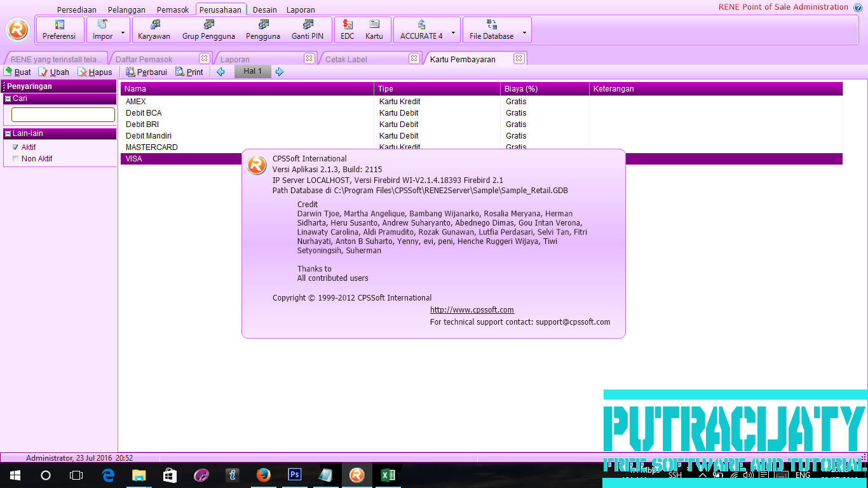Select the Debit BCA row
The width and height of the screenshot is (868, 488).
pyautogui.click(x=482, y=113)
